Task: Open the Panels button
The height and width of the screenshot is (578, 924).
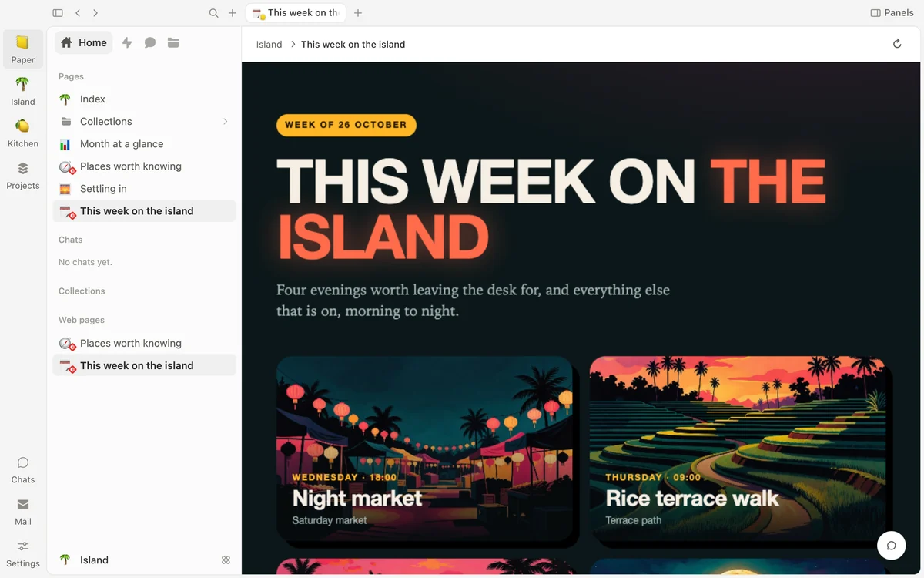Action: pos(892,13)
